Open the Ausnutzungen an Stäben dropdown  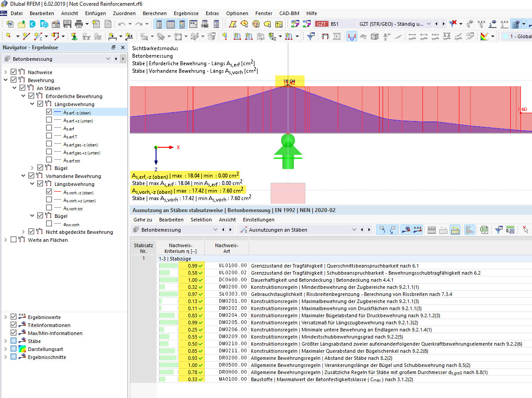click(x=354, y=230)
